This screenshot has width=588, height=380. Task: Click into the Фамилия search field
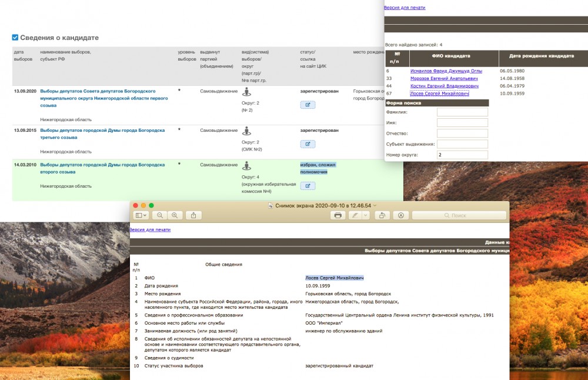[x=462, y=112]
